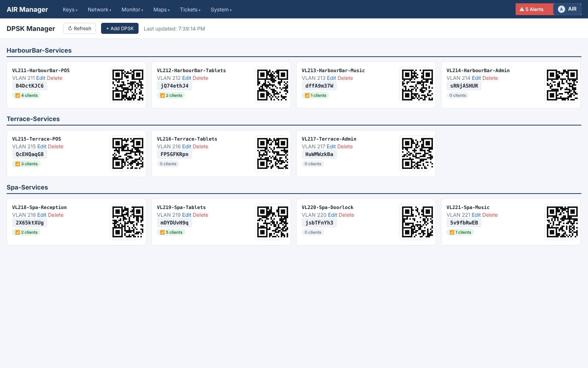588x368 pixels.
Task: Open QR code for VL220-Spa-Doorlock
Action: [417, 222]
